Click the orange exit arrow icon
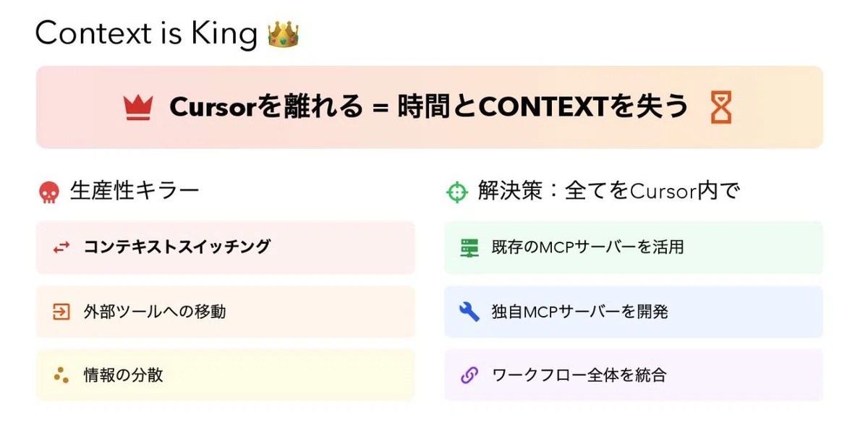 61,312
